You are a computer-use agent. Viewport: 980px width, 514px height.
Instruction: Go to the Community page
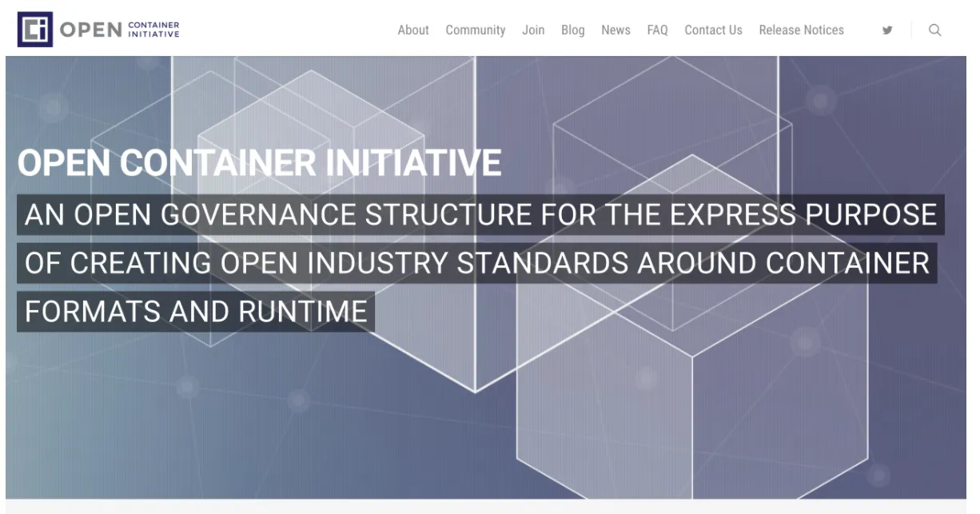(x=476, y=30)
